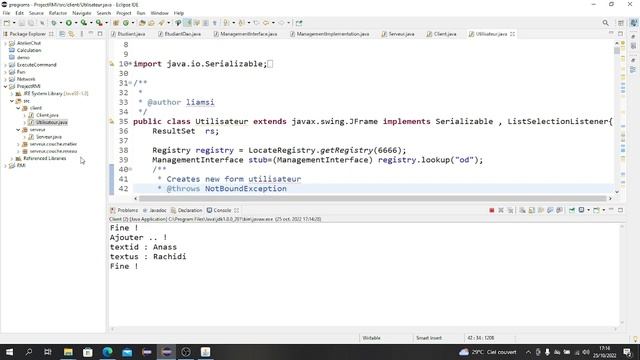Click the green Run button in toolbar
The height and width of the screenshot is (360, 640).
click(x=69, y=23)
